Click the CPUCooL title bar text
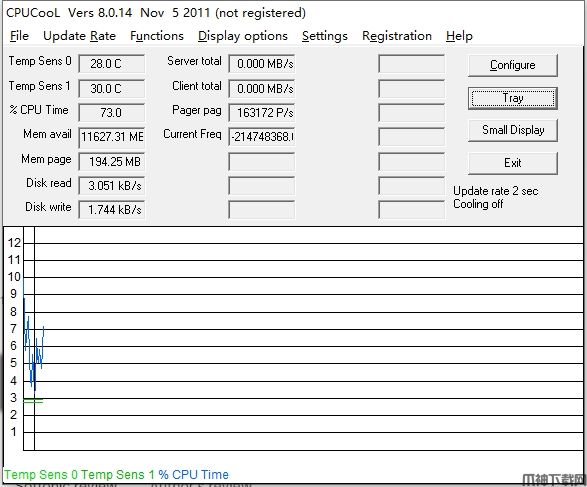The image size is (587, 487). pyautogui.click(x=156, y=13)
